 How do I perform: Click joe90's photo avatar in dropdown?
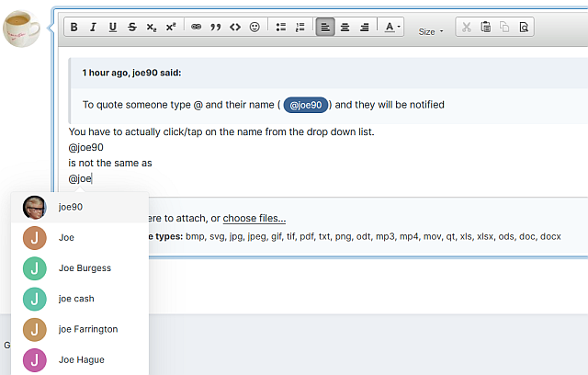pyautogui.click(x=35, y=207)
